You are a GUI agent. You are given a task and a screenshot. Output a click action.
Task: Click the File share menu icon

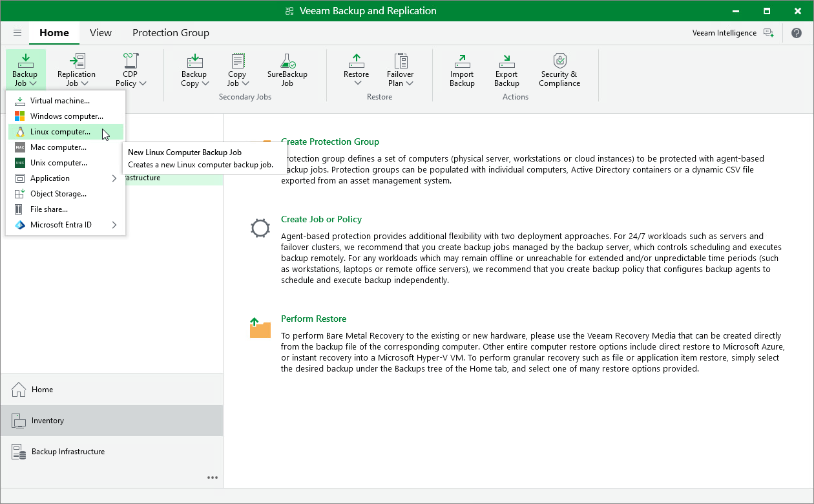pos(20,209)
